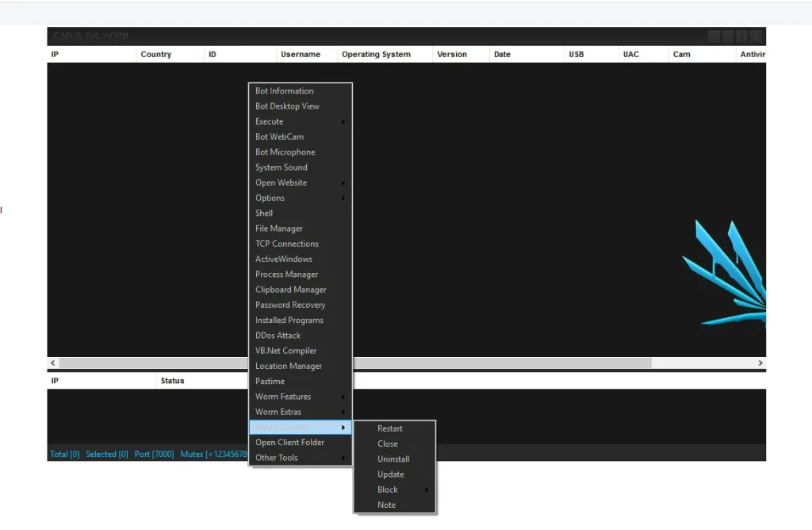
Task: Expand the Execute submenu arrow
Action: pos(343,121)
